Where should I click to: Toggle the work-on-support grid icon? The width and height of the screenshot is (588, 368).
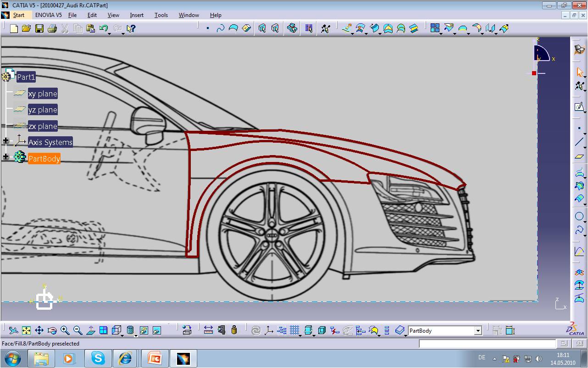(x=294, y=330)
